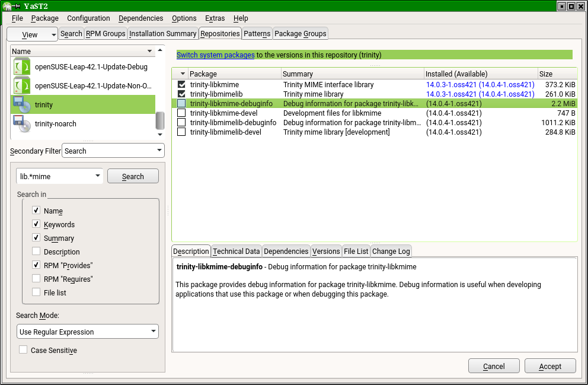This screenshot has width=588, height=385.
Task: Select the Description details tab
Action: (x=191, y=251)
